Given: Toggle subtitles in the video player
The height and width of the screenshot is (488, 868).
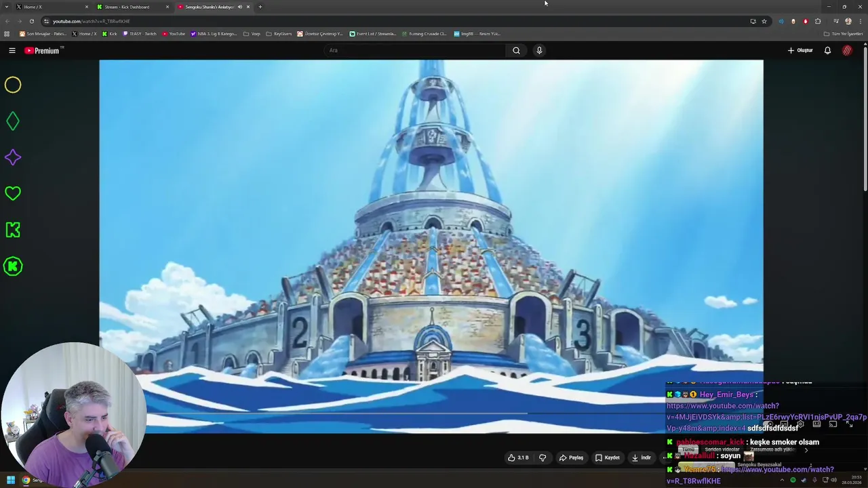Looking at the screenshot, I should point(784,424).
